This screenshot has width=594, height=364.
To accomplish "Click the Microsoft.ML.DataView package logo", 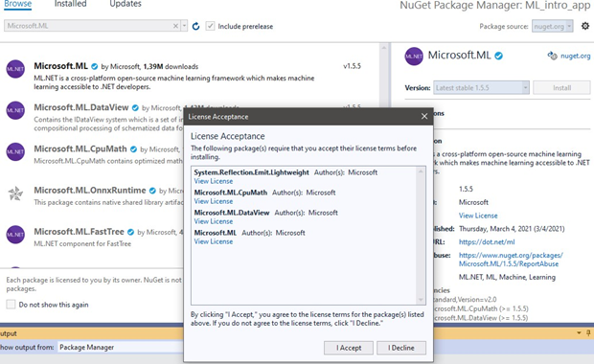I will [15, 110].
